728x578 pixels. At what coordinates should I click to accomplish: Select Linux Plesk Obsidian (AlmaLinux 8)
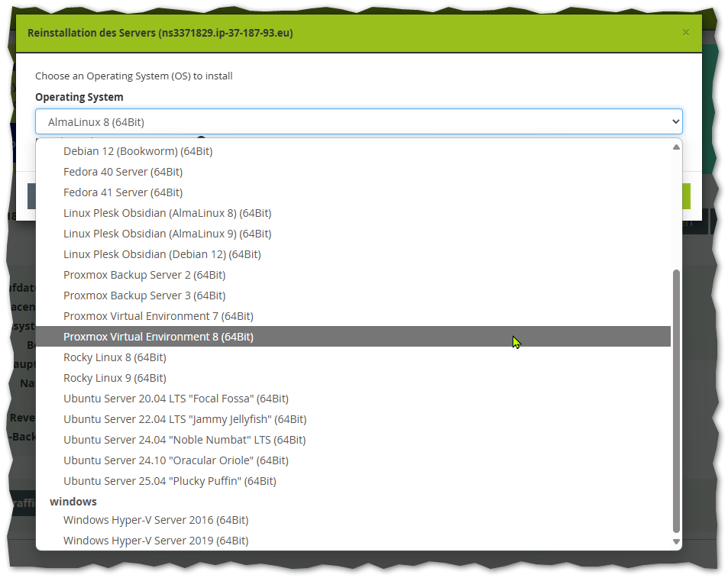coord(167,213)
